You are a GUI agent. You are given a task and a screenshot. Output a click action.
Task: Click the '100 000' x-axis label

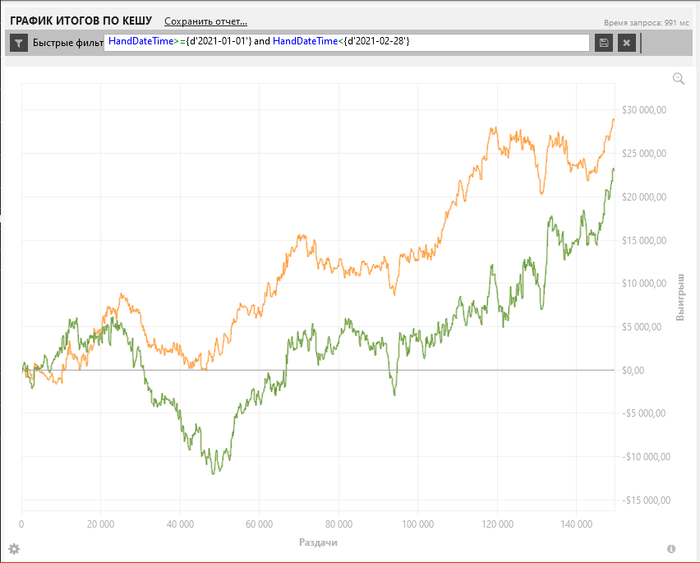point(418,524)
